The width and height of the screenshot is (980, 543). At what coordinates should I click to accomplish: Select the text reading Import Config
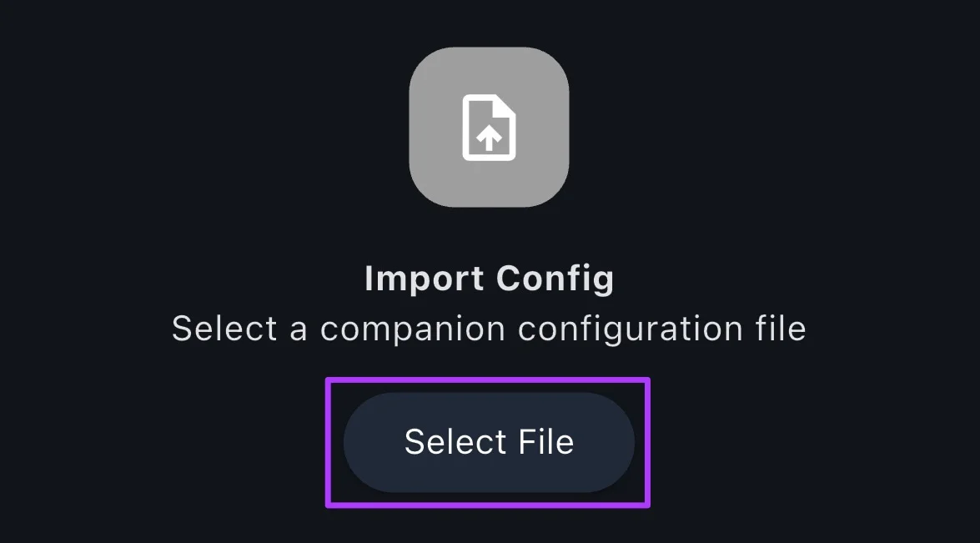(489, 278)
